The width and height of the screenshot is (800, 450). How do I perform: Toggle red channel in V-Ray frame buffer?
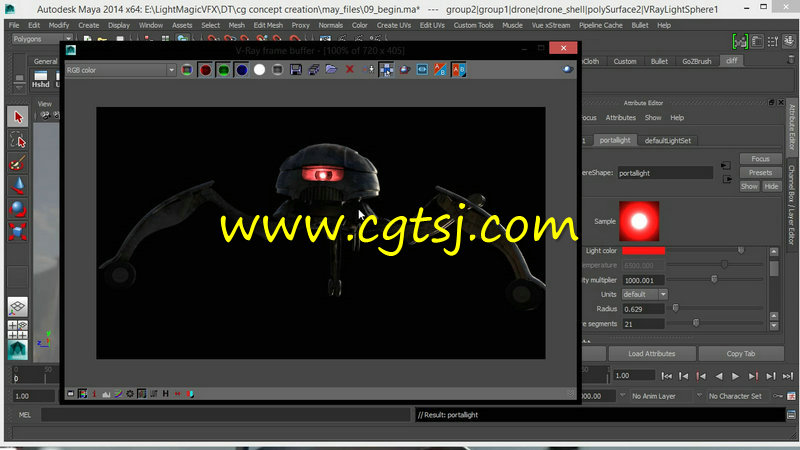[x=205, y=70]
